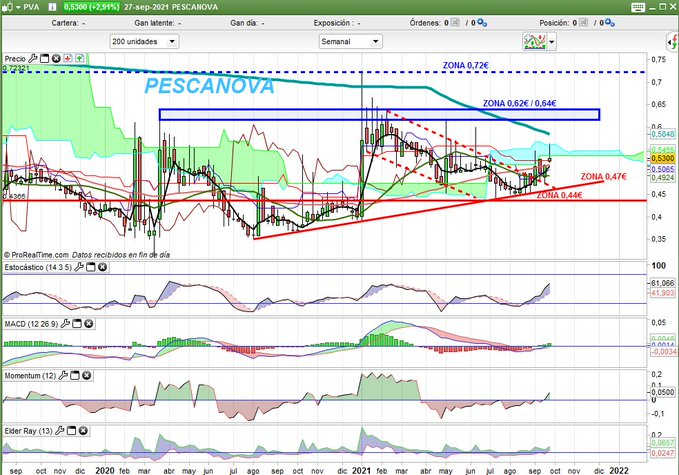This screenshot has width=679, height=475.
Task: Click the small list icon next to Posición count
Action: 583,23
